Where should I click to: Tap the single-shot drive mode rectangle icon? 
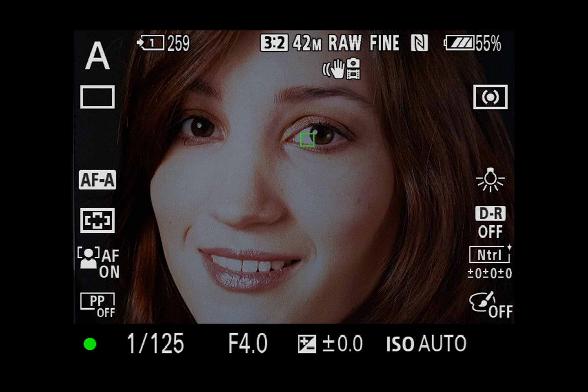point(97,97)
